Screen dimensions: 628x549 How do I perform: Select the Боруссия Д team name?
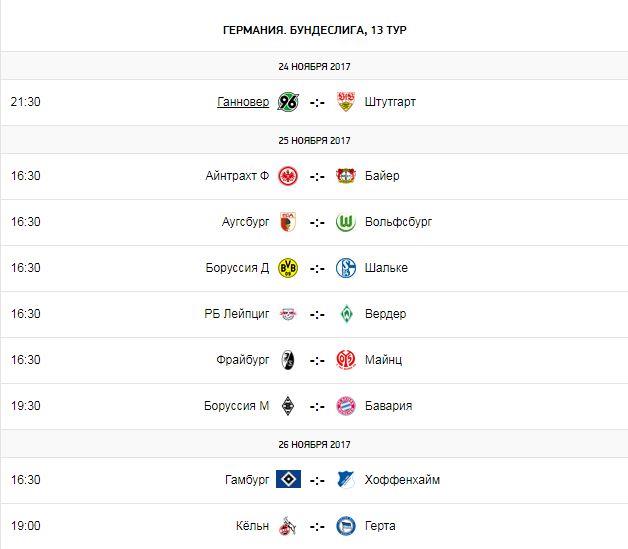coord(235,268)
